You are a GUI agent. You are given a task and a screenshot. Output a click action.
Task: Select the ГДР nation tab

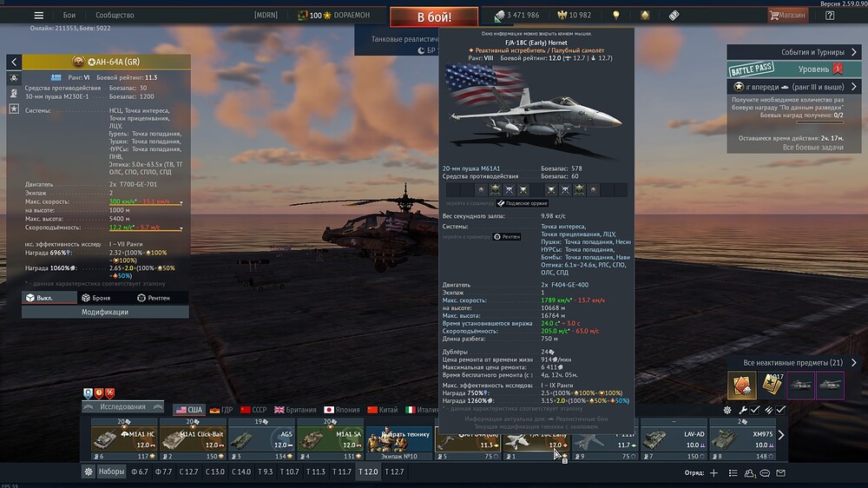pyautogui.click(x=220, y=410)
